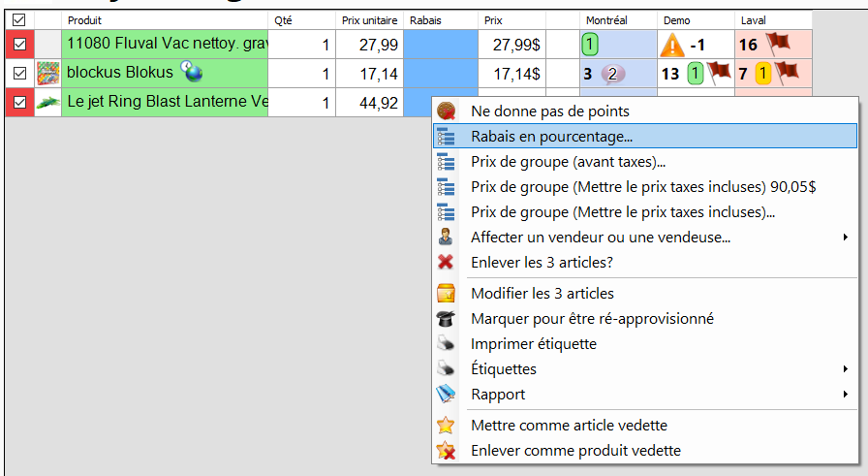Click the red X icon for Enlever les 3 articles

pos(446,262)
